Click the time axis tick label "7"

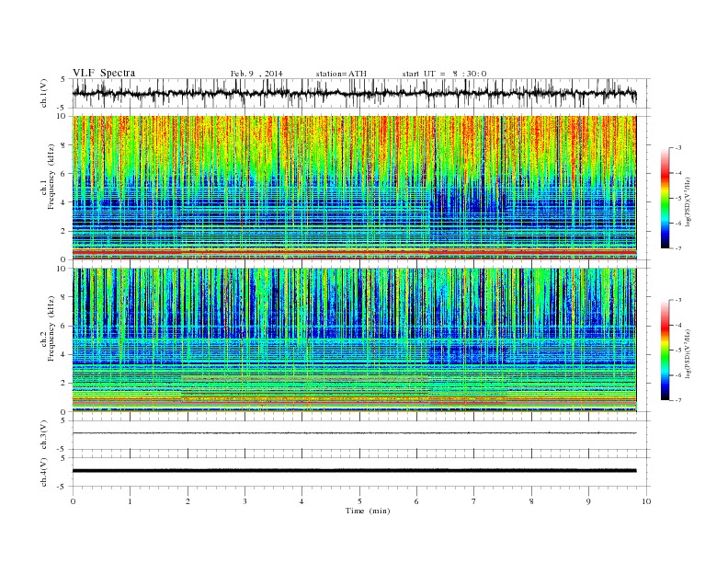point(474,501)
